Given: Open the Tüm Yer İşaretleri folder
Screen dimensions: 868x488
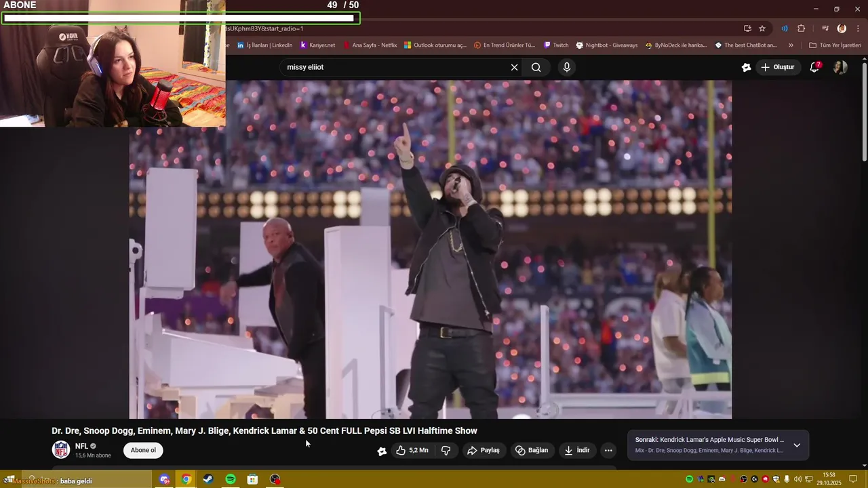Looking at the screenshot, I should 835,45.
